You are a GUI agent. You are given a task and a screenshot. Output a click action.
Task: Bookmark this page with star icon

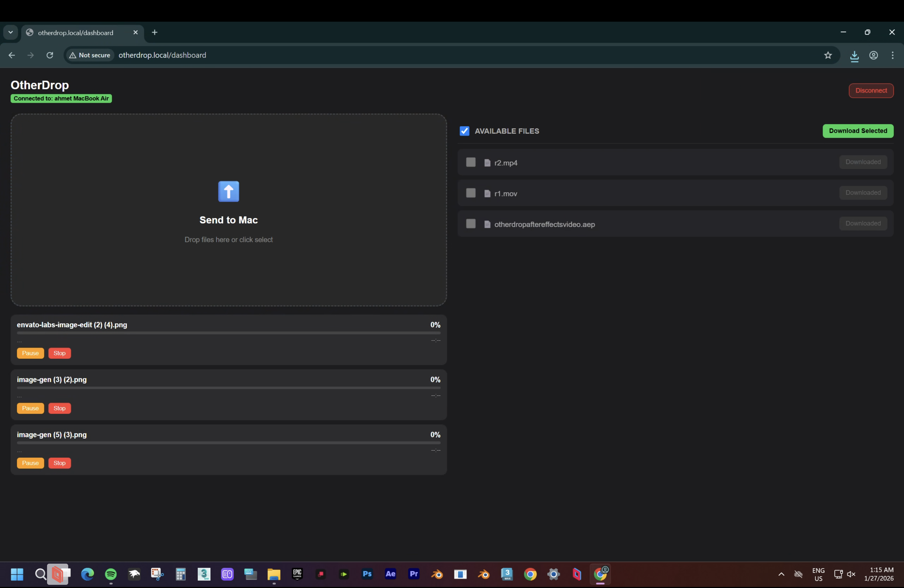point(828,56)
